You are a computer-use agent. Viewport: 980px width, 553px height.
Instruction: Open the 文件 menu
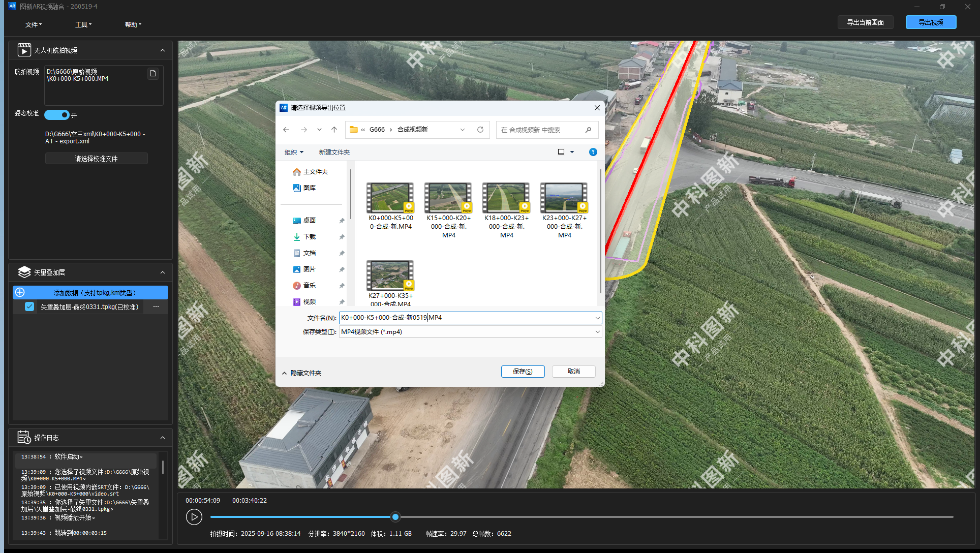(34, 24)
